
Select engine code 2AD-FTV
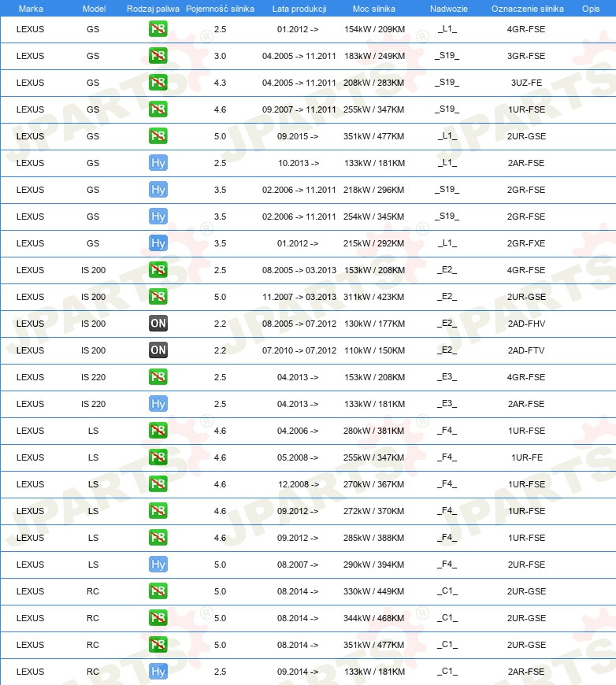526,350
